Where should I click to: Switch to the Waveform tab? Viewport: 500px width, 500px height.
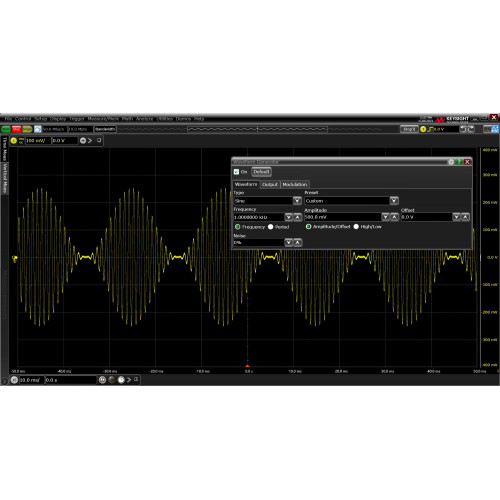tap(246, 184)
